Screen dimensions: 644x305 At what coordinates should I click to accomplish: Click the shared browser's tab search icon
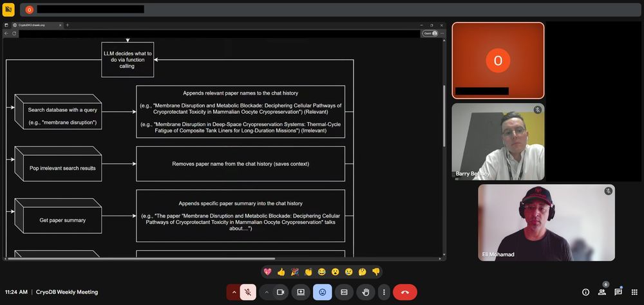coord(6,25)
